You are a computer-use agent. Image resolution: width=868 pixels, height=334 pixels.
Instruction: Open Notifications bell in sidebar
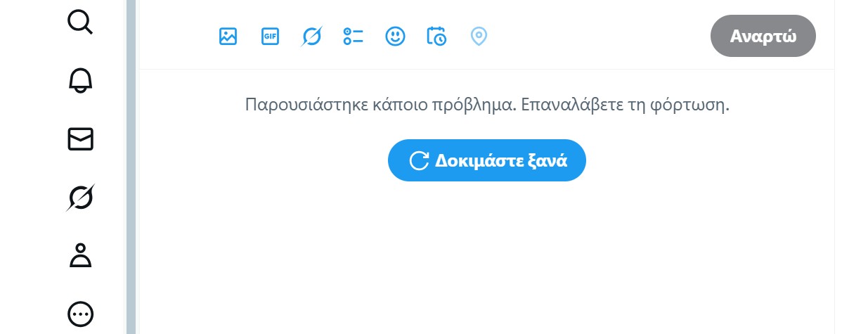80,80
